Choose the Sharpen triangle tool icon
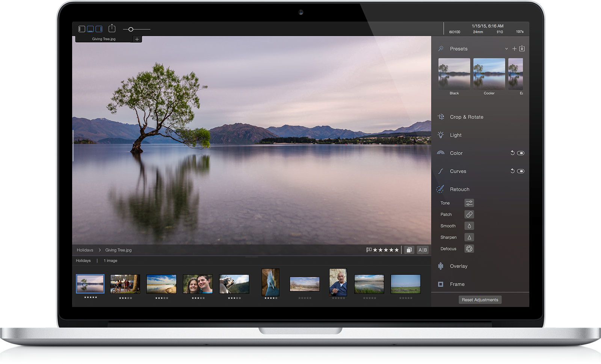Viewport: 601px width, 364px height. 469,238
